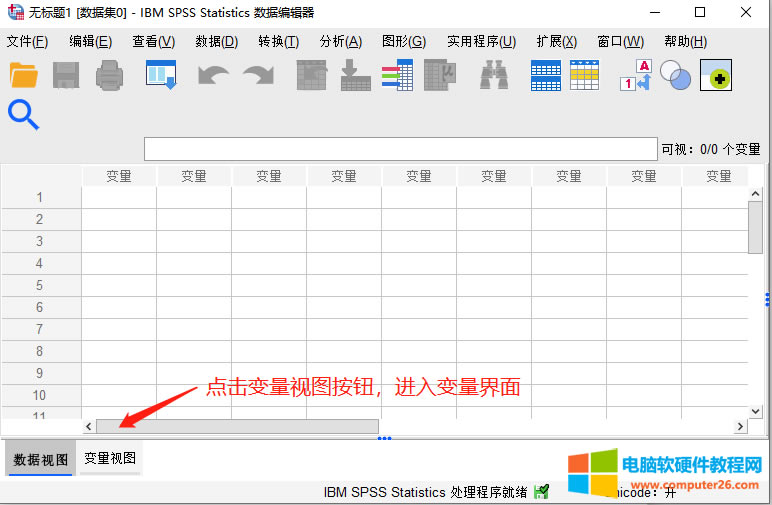Toggle the Value labels icon
The width and height of the screenshot is (772, 505).
point(636,75)
